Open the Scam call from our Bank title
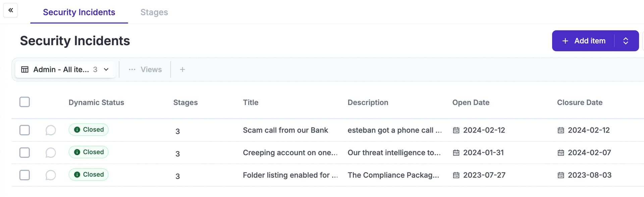Viewport: 644px width, 197px height. [285, 130]
